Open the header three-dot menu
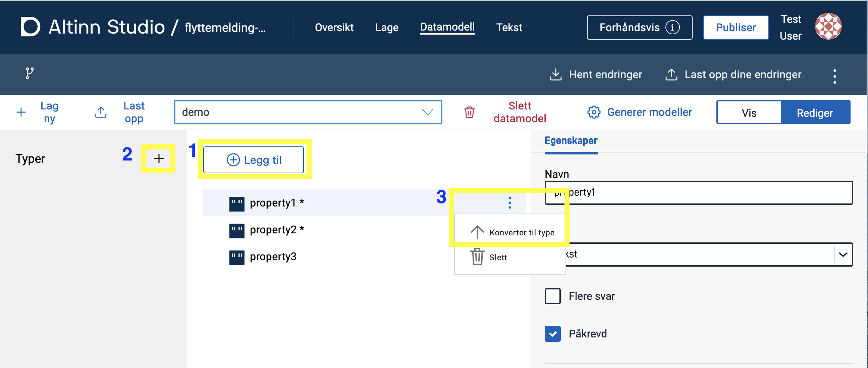The width and height of the screenshot is (868, 368). (834, 76)
